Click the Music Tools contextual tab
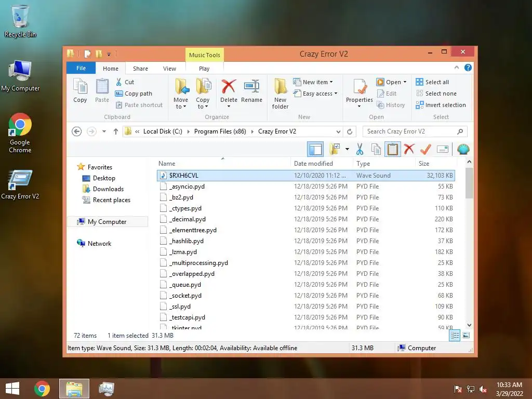The image size is (532, 399). (x=204, y=55)
